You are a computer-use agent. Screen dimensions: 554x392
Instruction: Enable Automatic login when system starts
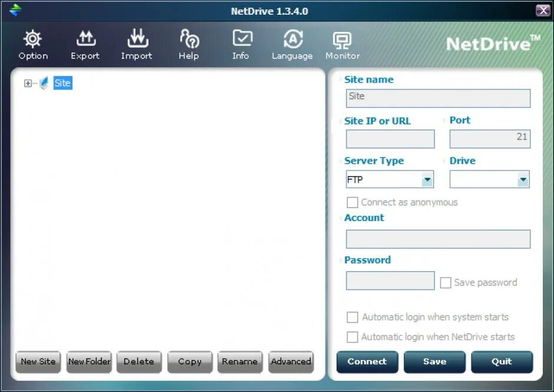click(x=352, y=317)
